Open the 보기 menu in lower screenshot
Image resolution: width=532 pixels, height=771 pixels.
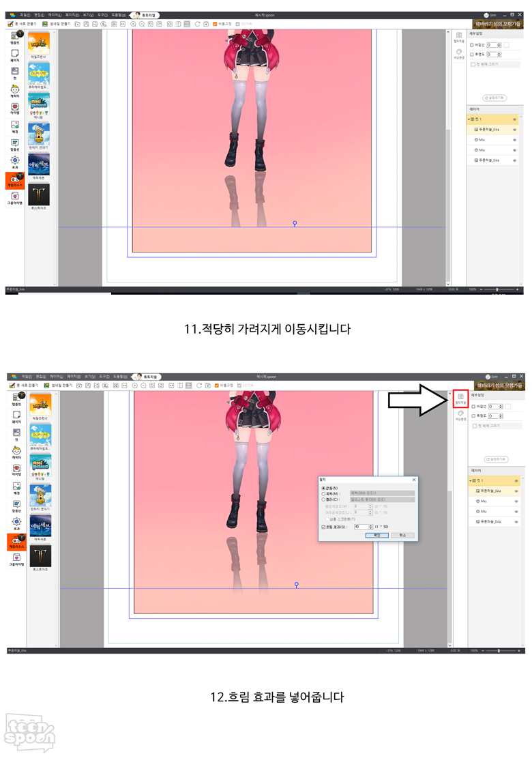(x=90, y=377)
